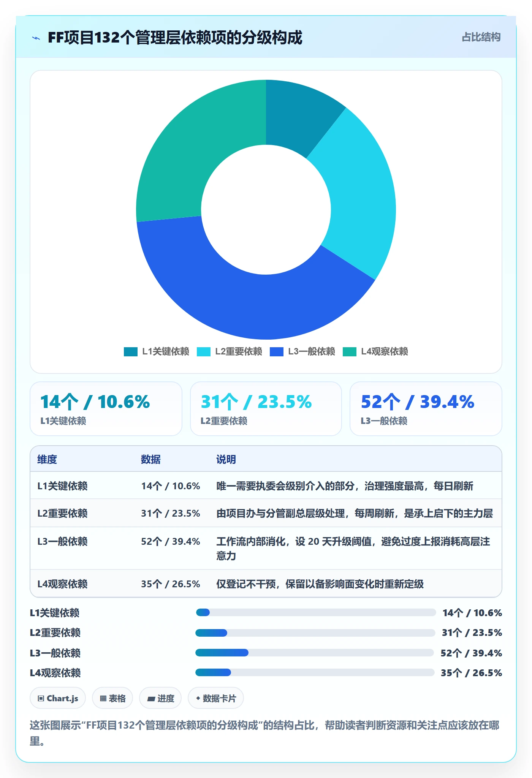Screen dimensions: 532x778
Task: Open the 14个 / 10.6% stat card
Action: (106, 409)
